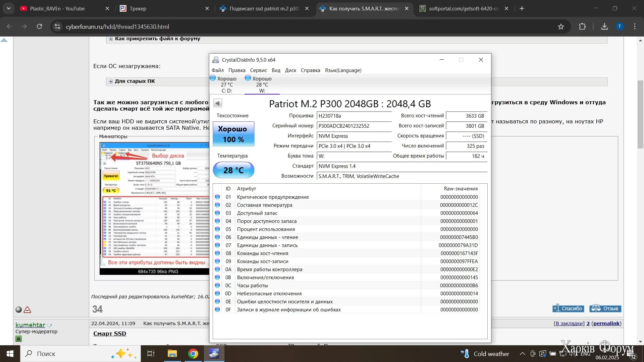This screenshot has width=644, height=362.
Task: Open kumehtar user dropdown arrow
Action: [x=50, y=325]
